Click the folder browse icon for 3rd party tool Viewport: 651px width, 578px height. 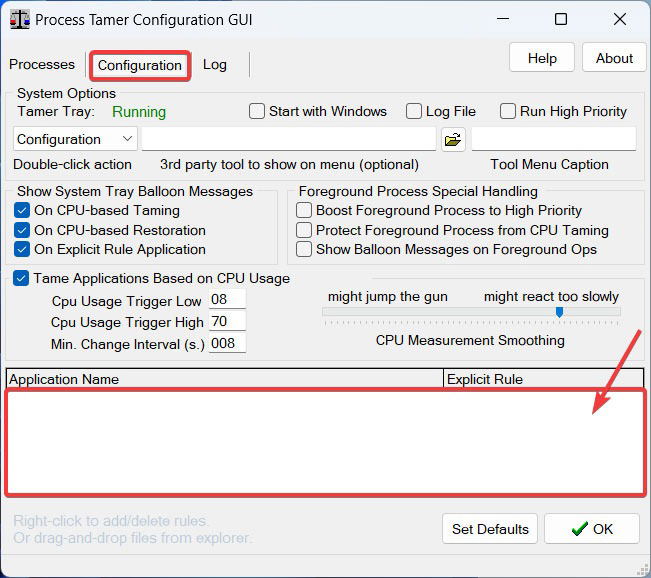pyautogui.click(x=453, y=140)
